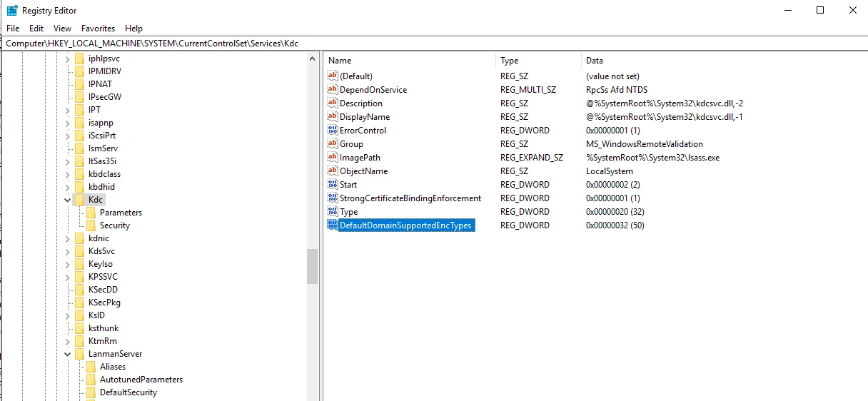Expand the KeyIso tree node
This screenshot has width=868, height=401.
click(x=67, y=264)
